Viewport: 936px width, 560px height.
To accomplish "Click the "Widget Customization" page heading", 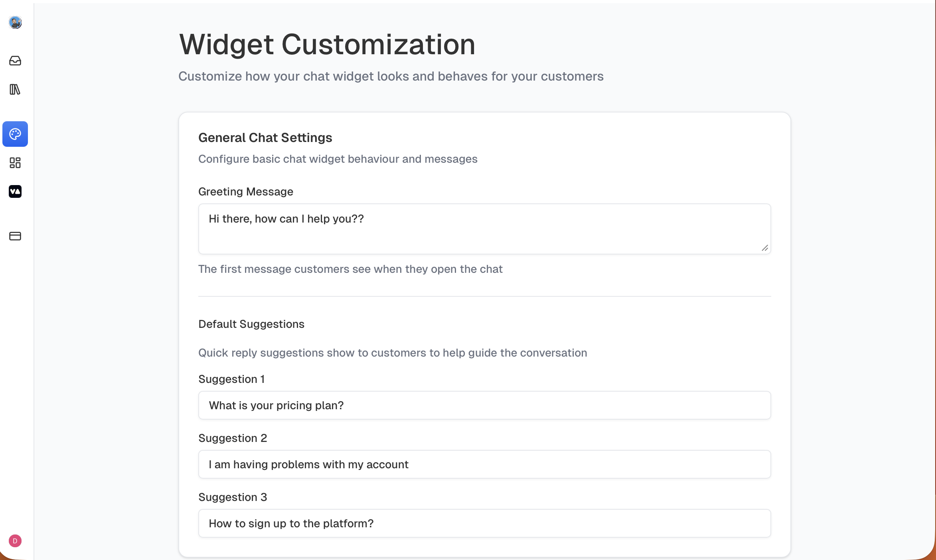I will tap(327, 44).
